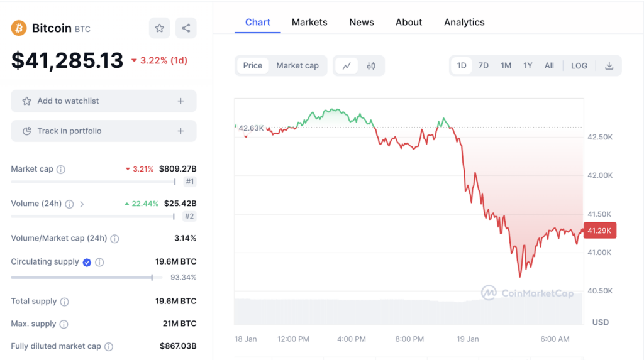This screenshot has height=360, width=644.
Task: Click the star favorite icon beside Bitcoin
Action: coord(160,28)
